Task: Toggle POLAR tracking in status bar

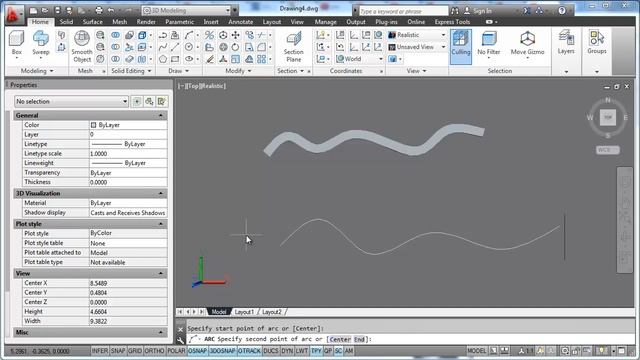Action: coord(176,351)
